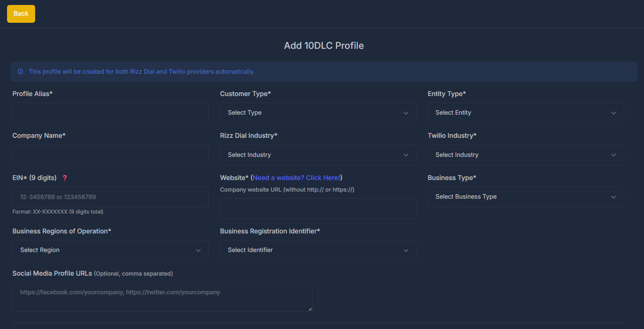
Task: Open the Rizz Dial Industry dropdown
Action: pyautogui.click(x=318, y=155)
